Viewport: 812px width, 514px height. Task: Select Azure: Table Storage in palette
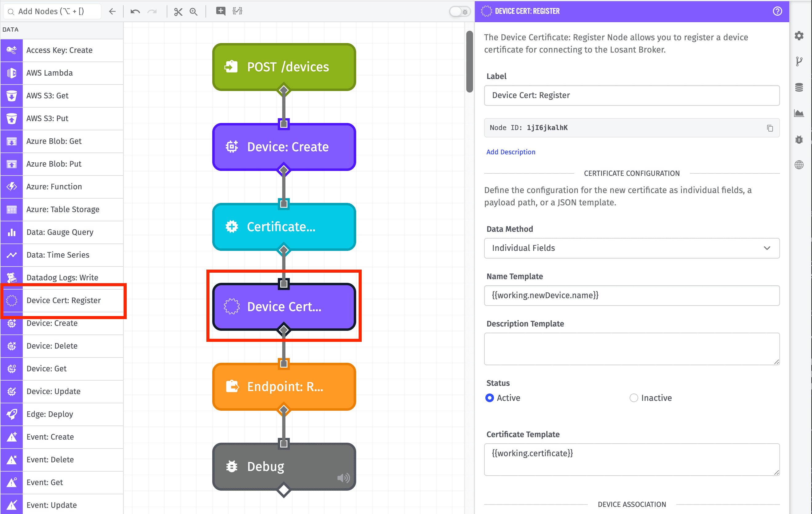pos(62,209)
